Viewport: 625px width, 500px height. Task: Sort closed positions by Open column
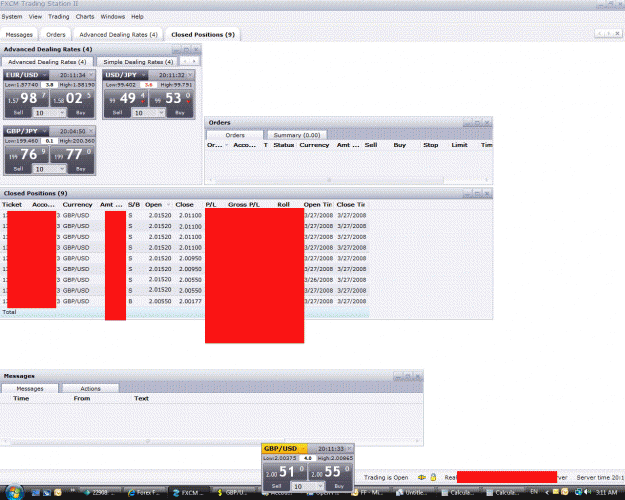click(153, 205)
